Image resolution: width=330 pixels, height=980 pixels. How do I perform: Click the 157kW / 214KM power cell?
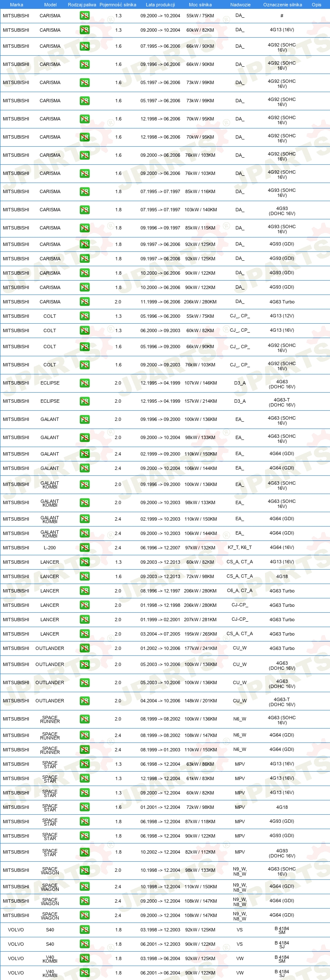200,401
